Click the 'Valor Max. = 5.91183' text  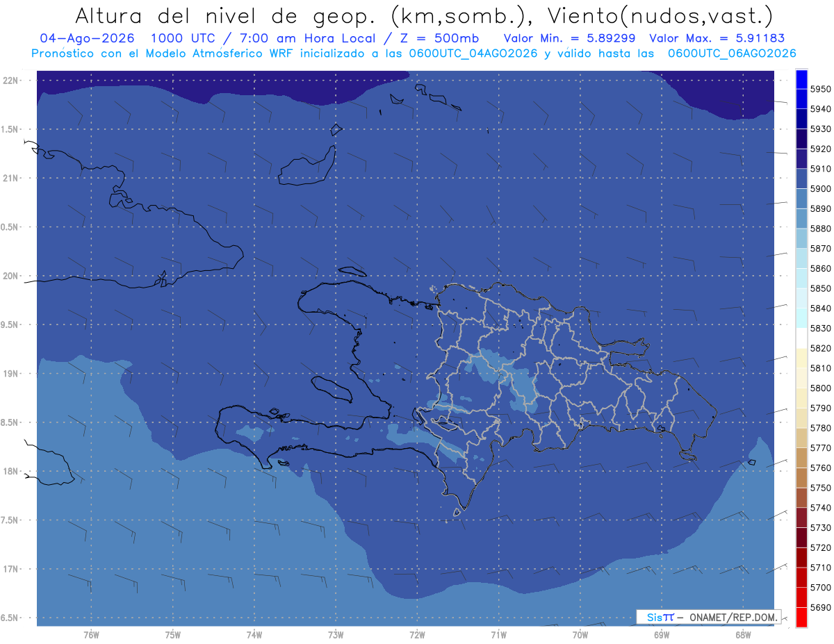(x=717, y=39)
